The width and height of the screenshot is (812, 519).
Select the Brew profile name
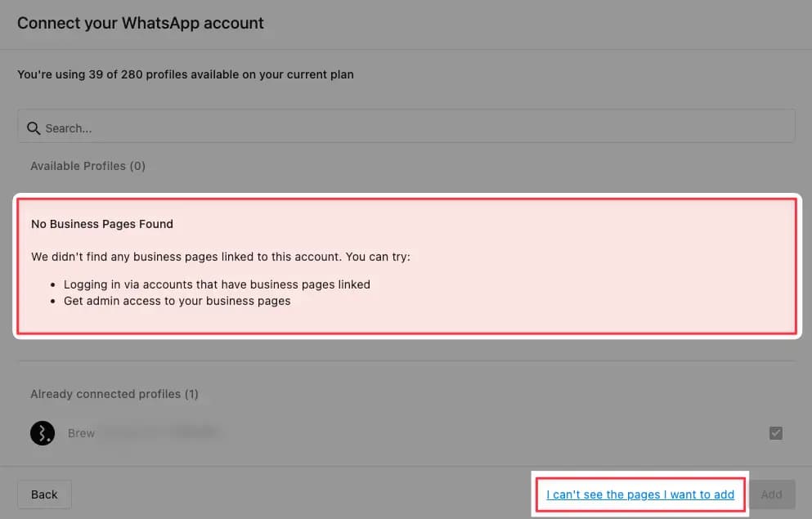tap(81, 433)
